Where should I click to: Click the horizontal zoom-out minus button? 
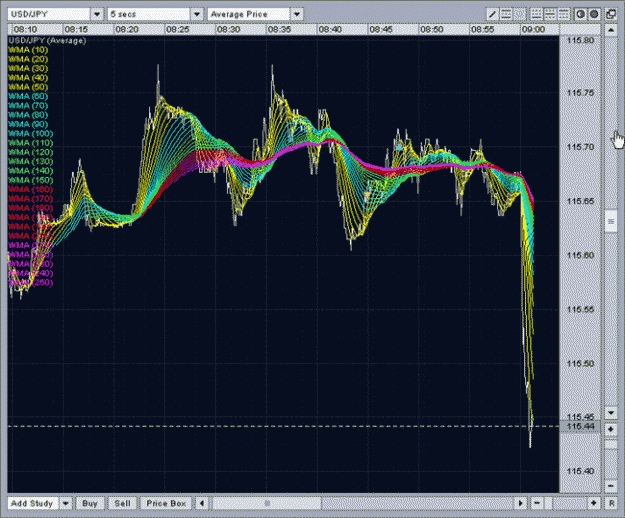tap(537, 503)
